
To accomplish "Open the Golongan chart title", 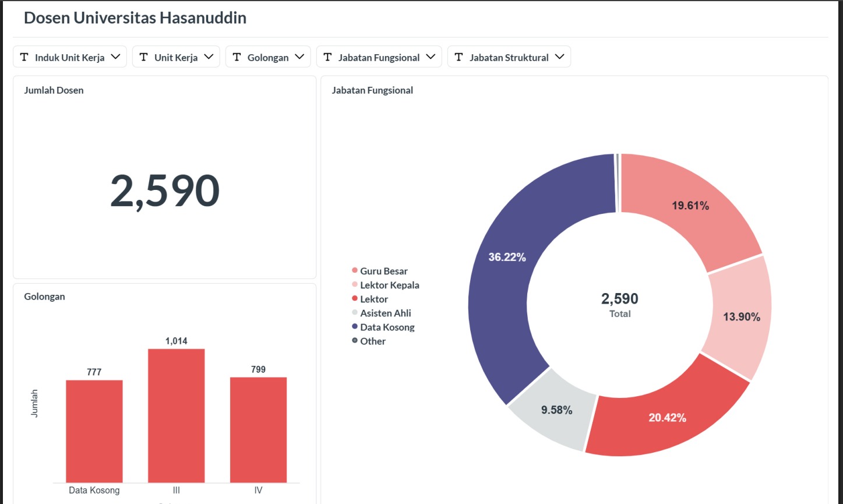I will pyautogui.click(x=44, y=297).
